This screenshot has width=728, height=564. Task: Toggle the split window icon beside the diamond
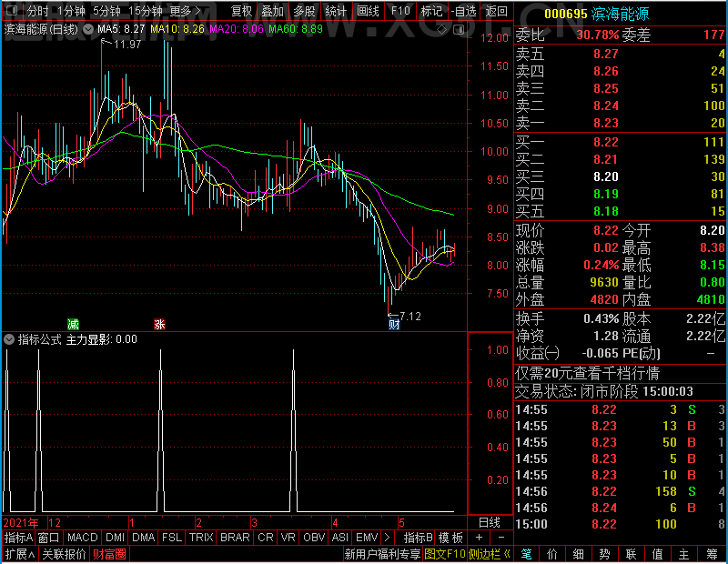[459, 30]
